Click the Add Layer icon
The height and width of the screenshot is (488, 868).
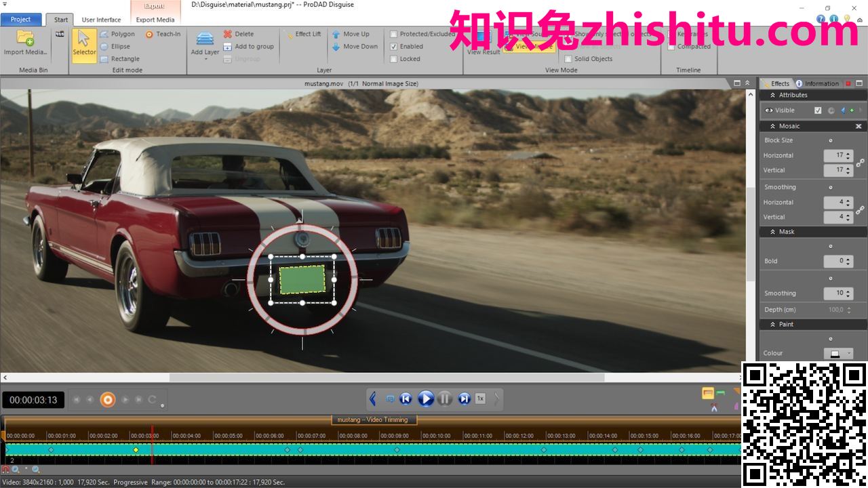205,38
